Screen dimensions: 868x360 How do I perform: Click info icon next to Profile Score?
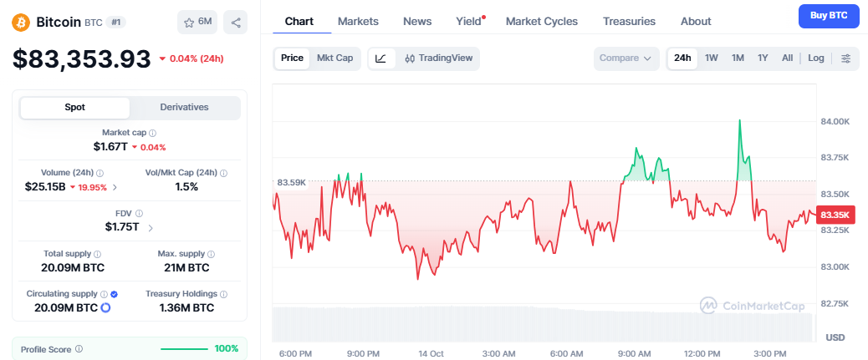click(x=79, y=349)
